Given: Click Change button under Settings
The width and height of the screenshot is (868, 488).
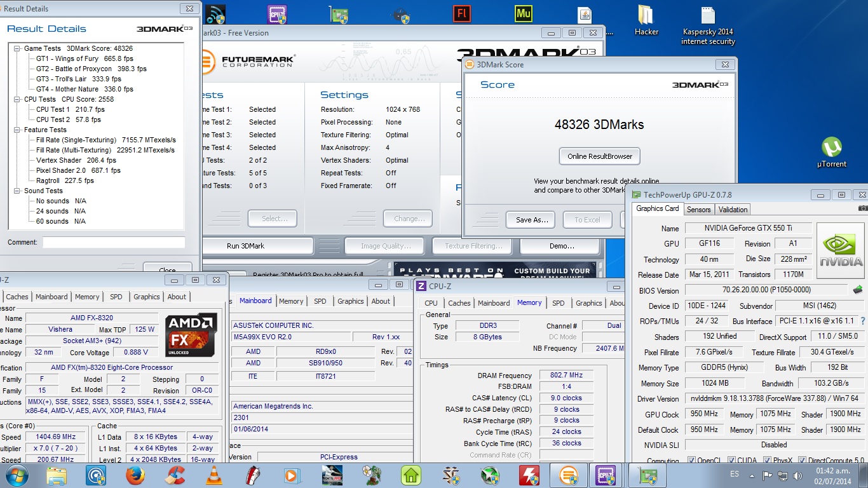Looking at the screenshot, I should pos(408,219).
